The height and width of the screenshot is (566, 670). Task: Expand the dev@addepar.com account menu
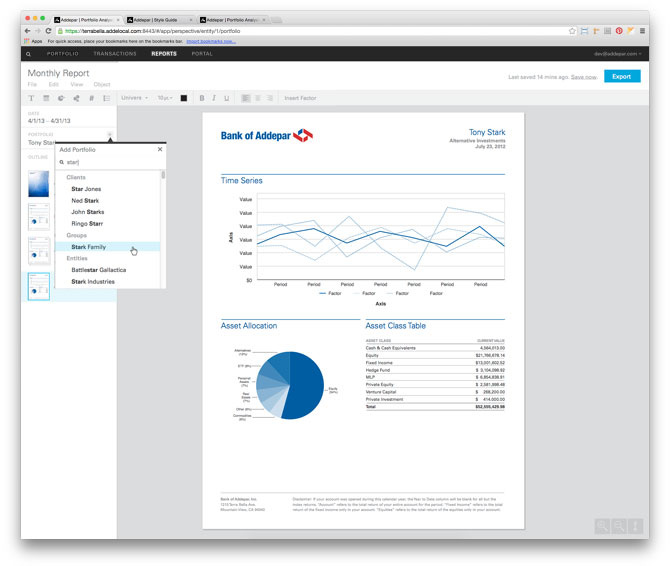618,53
